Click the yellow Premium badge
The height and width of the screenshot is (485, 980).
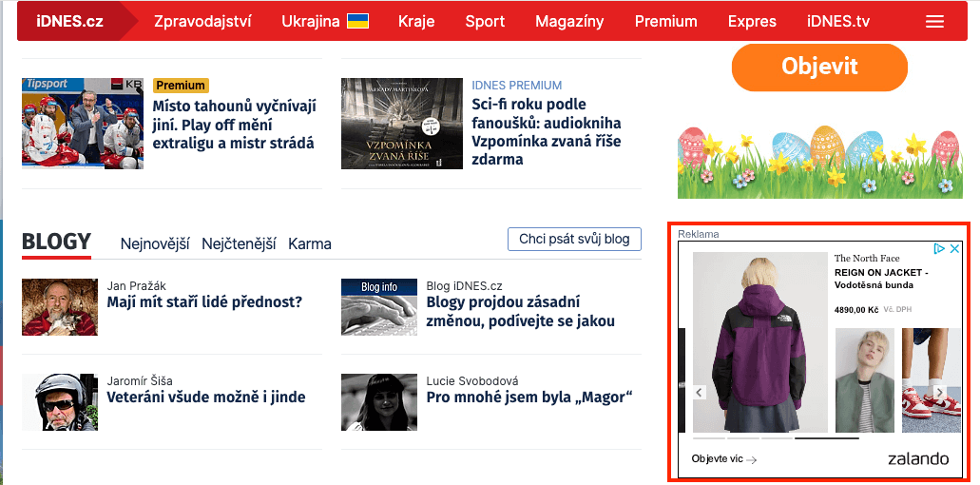[x=181, y=86]
